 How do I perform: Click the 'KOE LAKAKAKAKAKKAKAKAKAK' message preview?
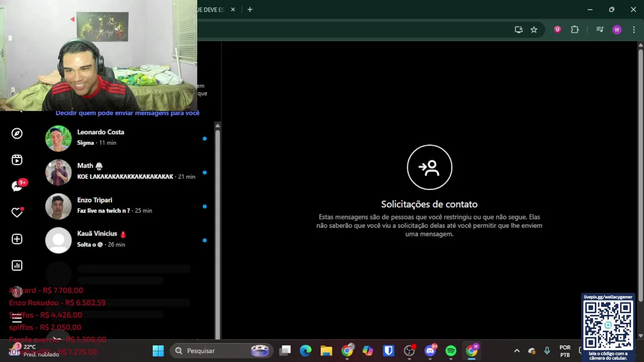pyautogui.click(x=125, y=176)
